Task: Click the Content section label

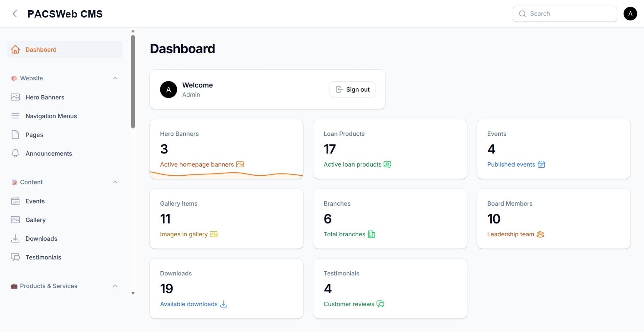Action: click(31, 182)
